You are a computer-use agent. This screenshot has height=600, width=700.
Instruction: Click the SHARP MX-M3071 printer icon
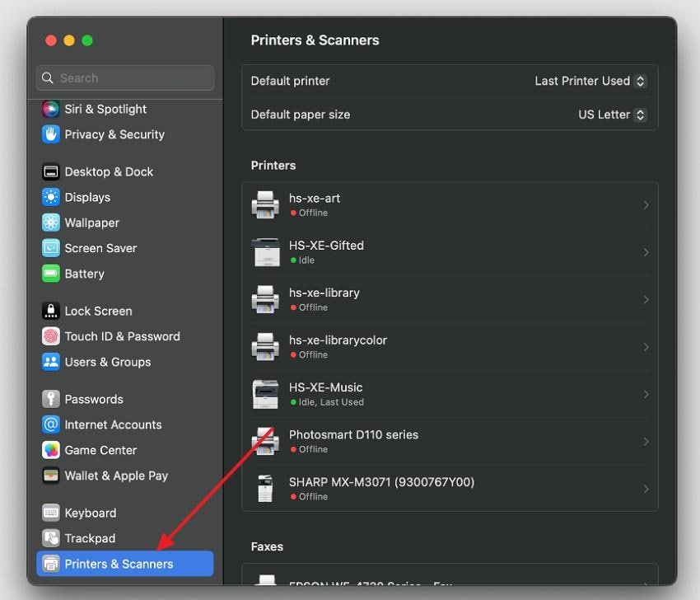coord(265,489)
